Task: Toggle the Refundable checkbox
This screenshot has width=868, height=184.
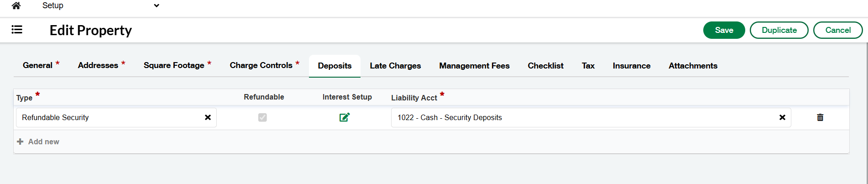Action: [262, 117]
